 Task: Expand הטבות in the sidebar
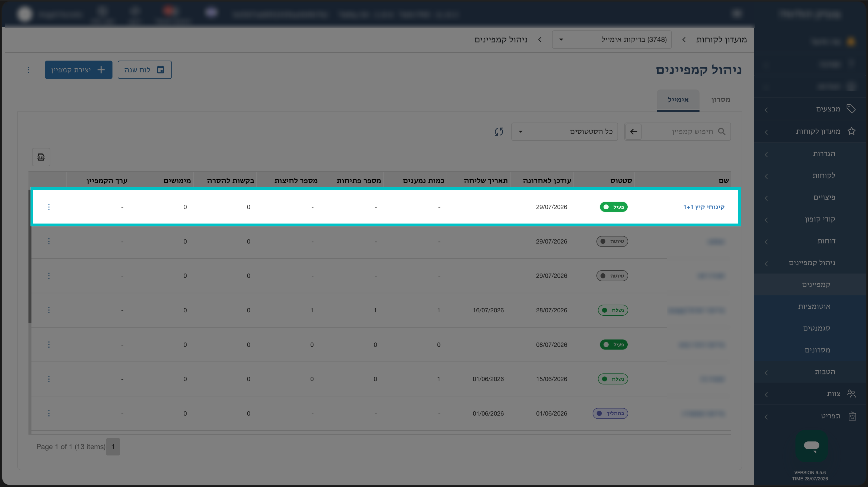(x=810, y=372)
